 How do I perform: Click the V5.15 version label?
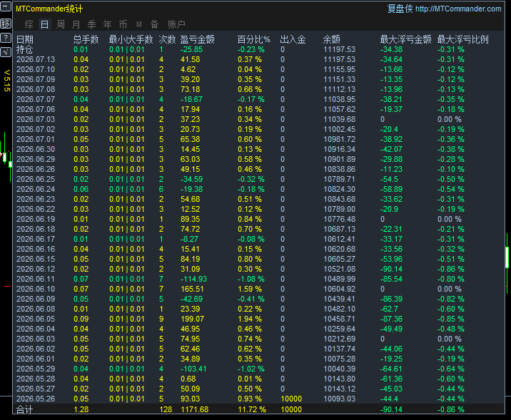pyautogui.click(x=7, y=81)
